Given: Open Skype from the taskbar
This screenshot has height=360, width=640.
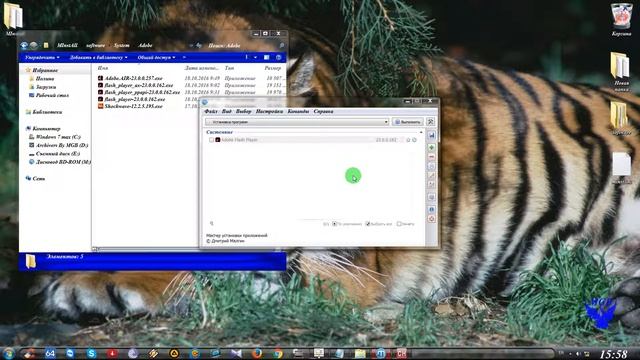Looking at the screenshot, I should 91,353.
